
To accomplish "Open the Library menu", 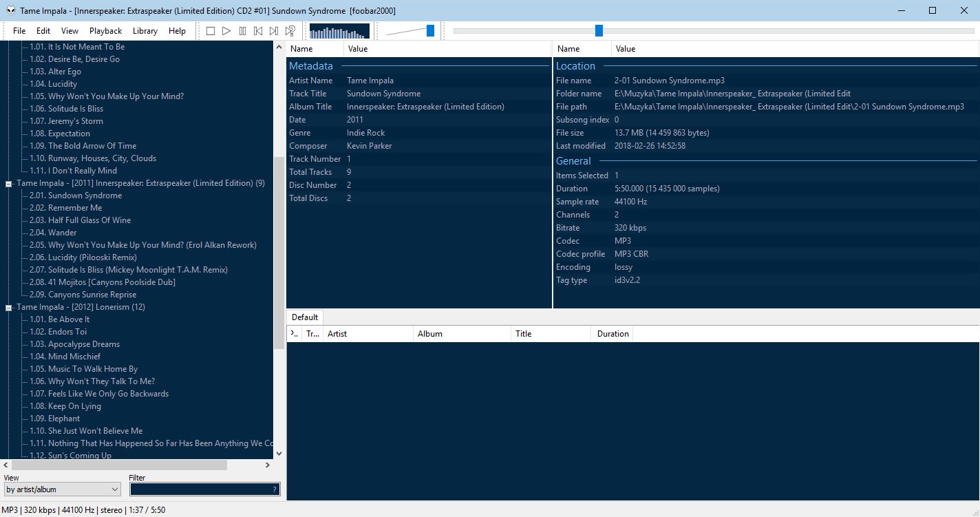I will click(x=145, y=31).
